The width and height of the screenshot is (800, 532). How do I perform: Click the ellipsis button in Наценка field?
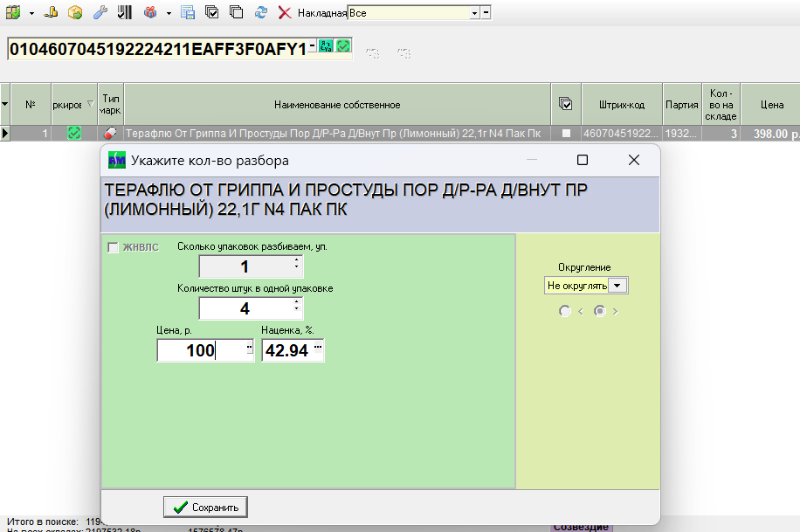pos(318,348)
